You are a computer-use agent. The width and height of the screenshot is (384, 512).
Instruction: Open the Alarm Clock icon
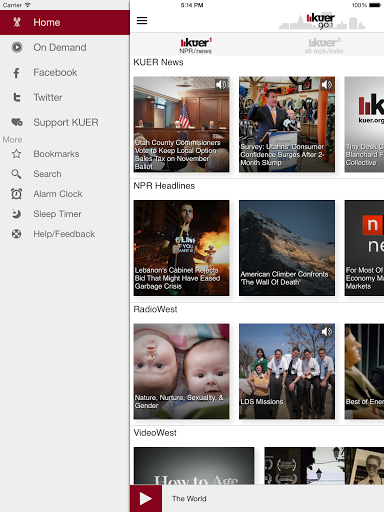click(x=16, y=194)
